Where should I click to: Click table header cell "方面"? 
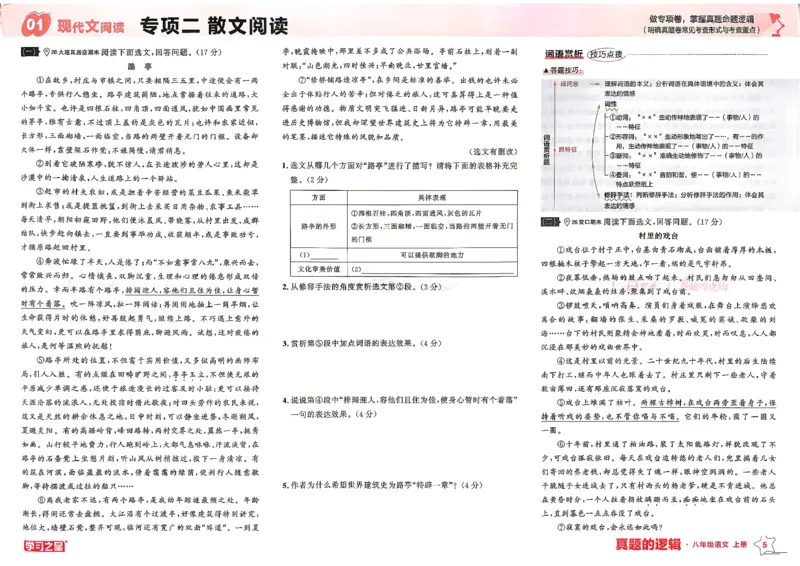pyautogui.click(x=319, y=198)
